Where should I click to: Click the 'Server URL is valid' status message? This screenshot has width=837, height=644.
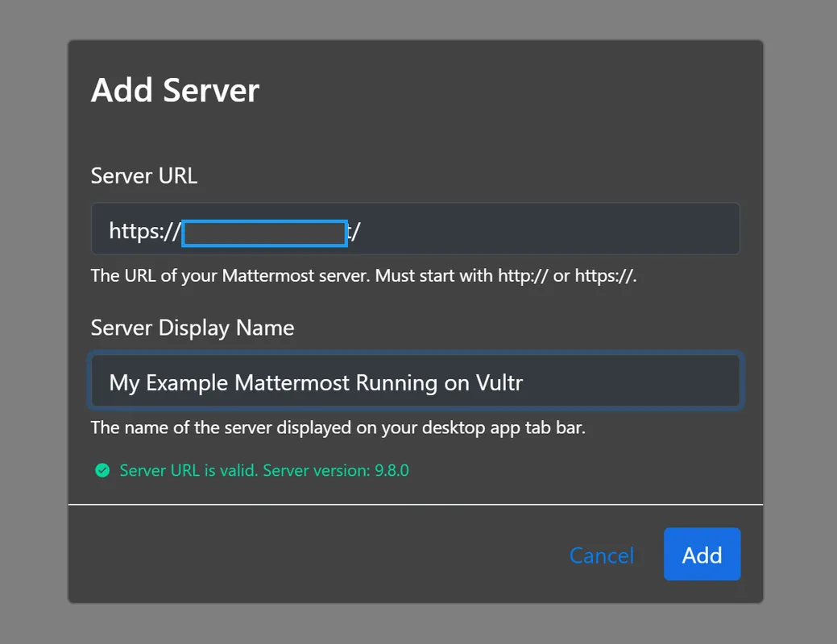point(264,470)
